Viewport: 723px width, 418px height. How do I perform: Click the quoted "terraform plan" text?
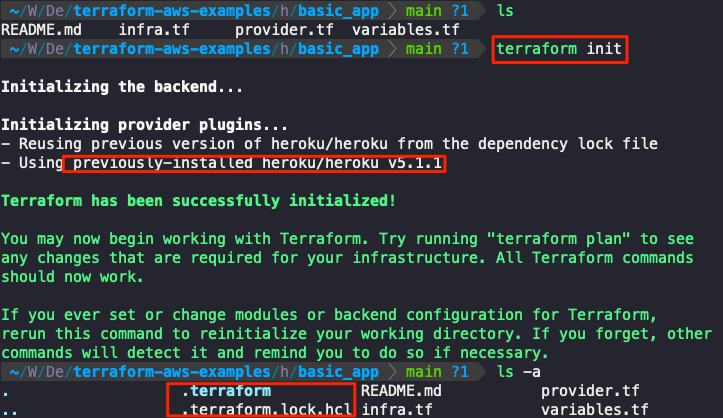click(x=559, y=239)
